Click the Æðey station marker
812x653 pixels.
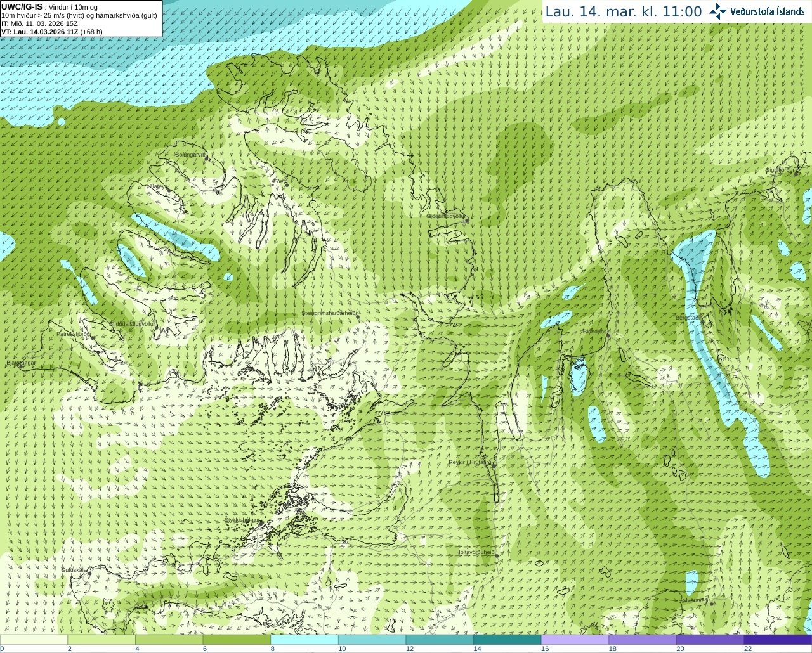[287, 185]
